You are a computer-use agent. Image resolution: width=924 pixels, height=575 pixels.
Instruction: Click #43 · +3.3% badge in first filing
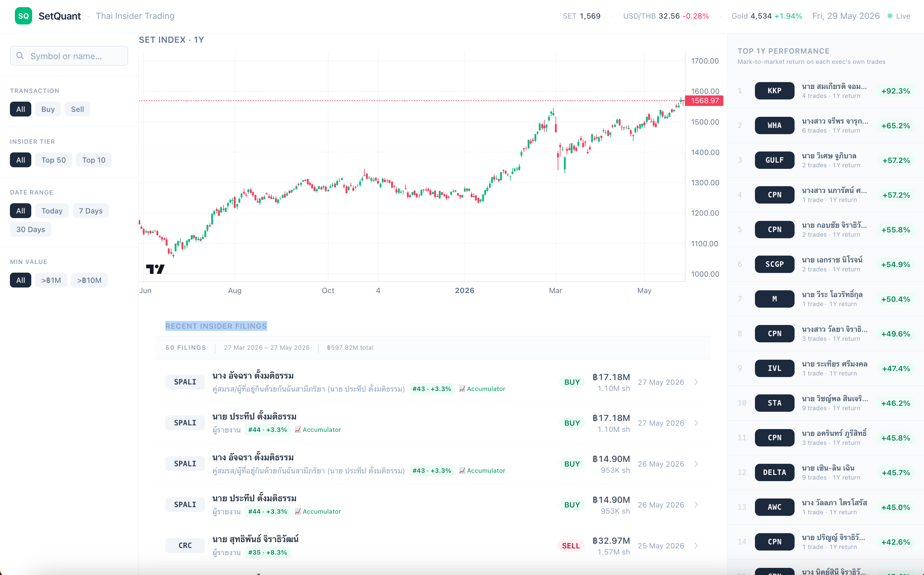[x=432, y=389]
